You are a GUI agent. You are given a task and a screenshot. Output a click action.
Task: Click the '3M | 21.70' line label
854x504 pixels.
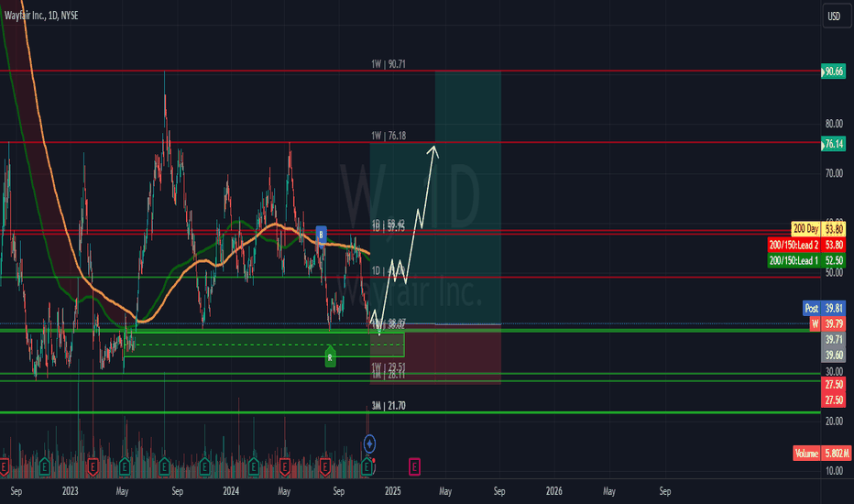pos(389,406)
